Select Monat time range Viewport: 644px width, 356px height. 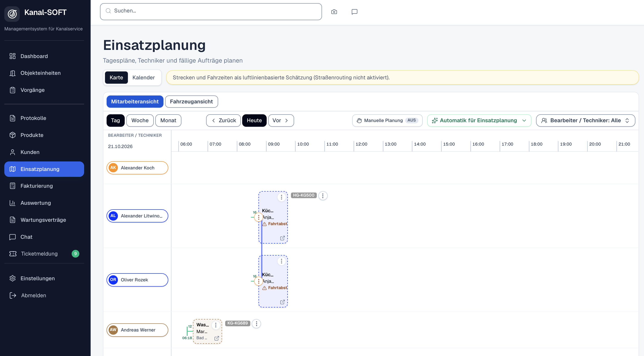click(168, 120)
